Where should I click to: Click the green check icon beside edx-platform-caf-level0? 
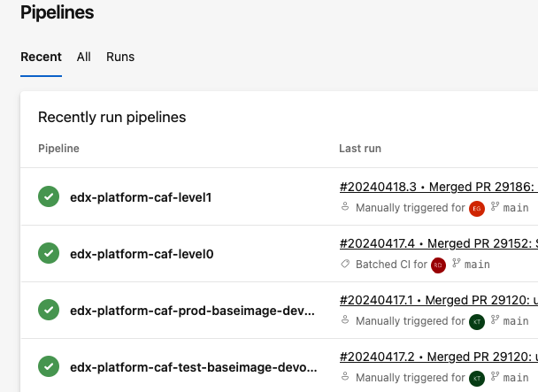(x=49, y=254)
